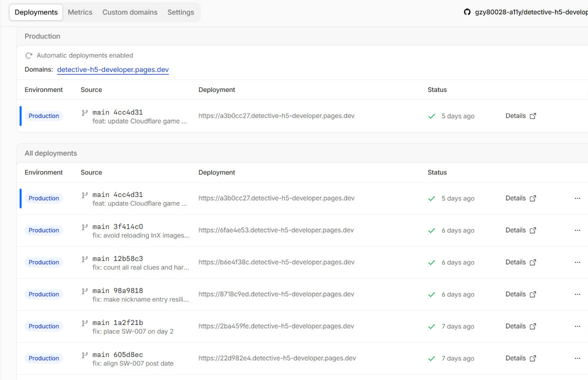Viewport: 588px width, 380px height.
Task: Go to the Settings tab
Action: coord(181,12)
